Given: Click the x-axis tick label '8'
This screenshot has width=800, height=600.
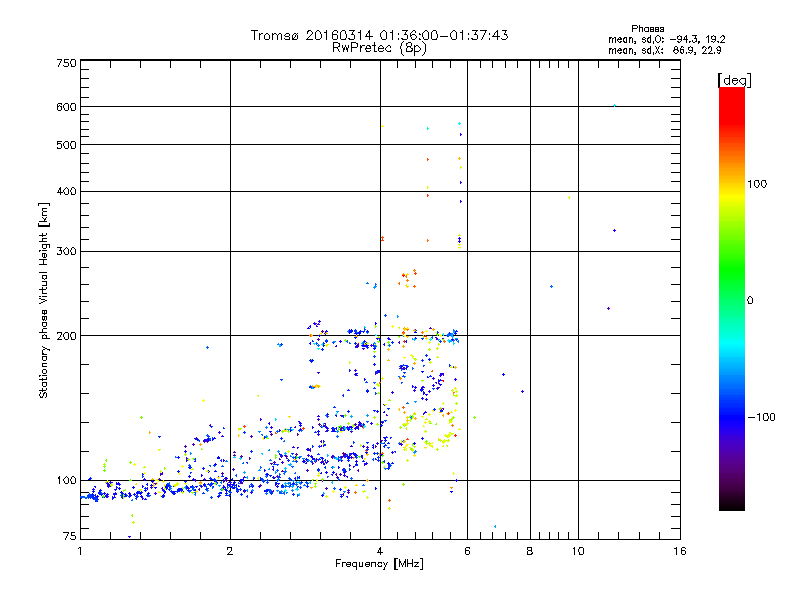Looking at the screenshot, I should click(x=530, y=551).
